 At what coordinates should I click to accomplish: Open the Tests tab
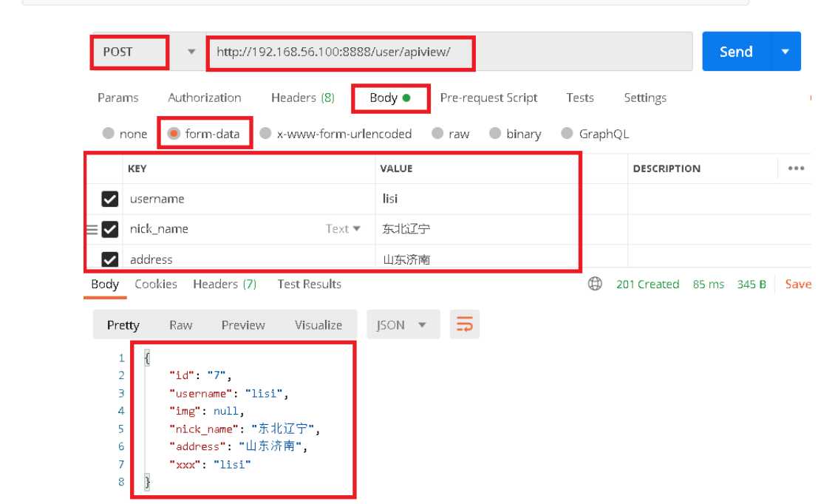coord(580,98)
